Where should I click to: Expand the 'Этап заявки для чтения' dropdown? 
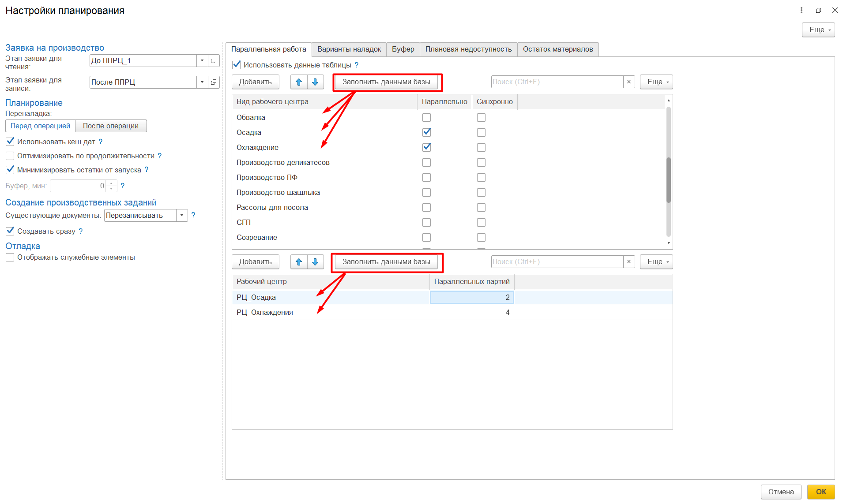[202, 61]
